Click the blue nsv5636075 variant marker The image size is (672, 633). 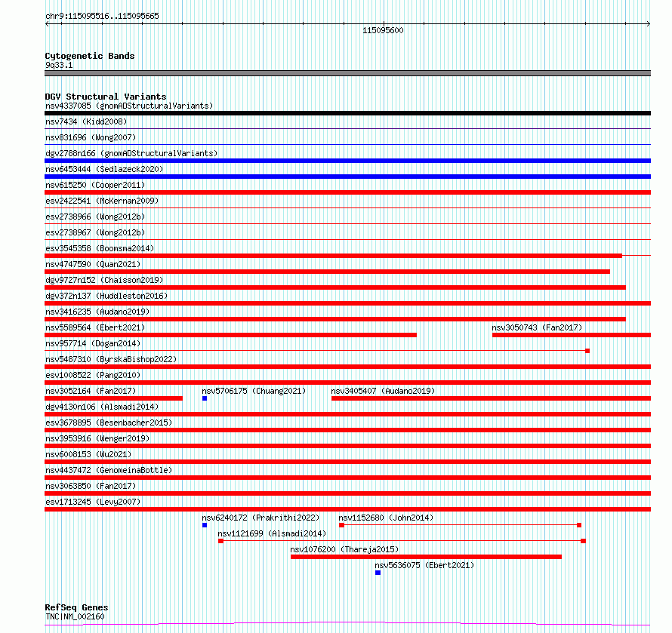coord(378,573)
